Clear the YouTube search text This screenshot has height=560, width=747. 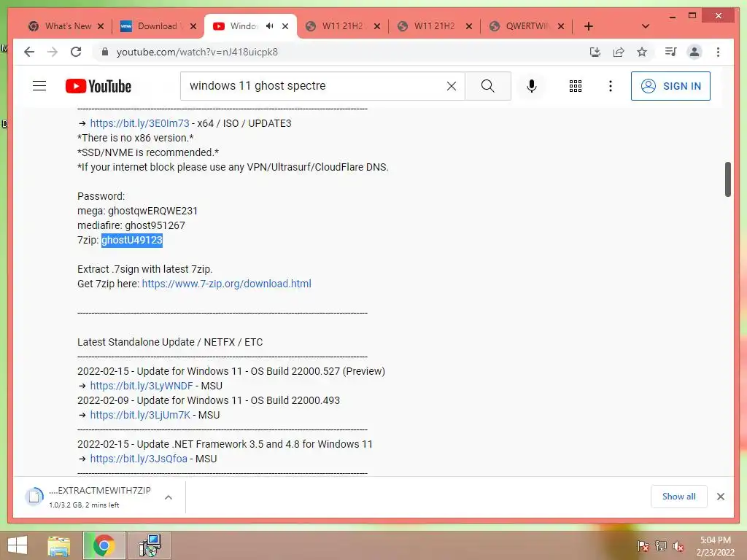click(451, 86)
